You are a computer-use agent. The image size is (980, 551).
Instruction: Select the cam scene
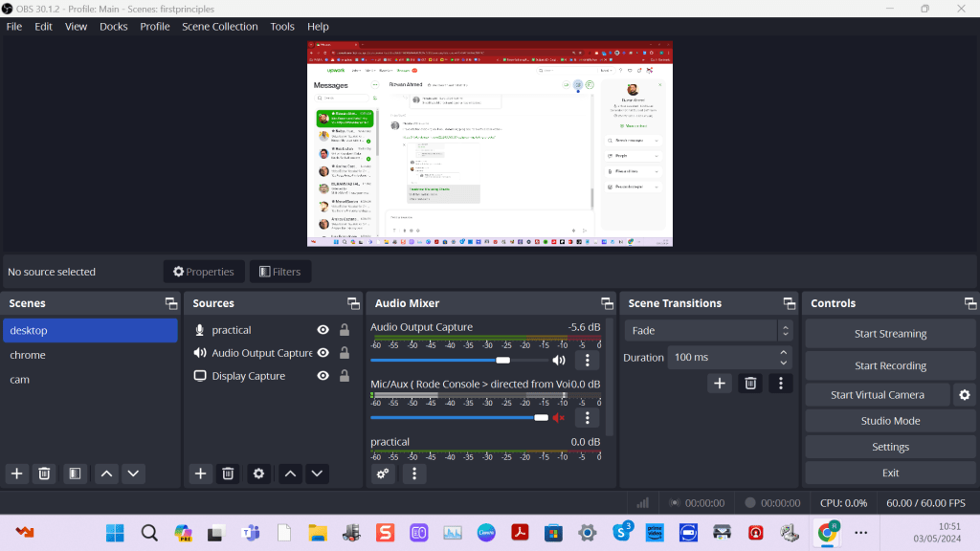coord(90,379)
